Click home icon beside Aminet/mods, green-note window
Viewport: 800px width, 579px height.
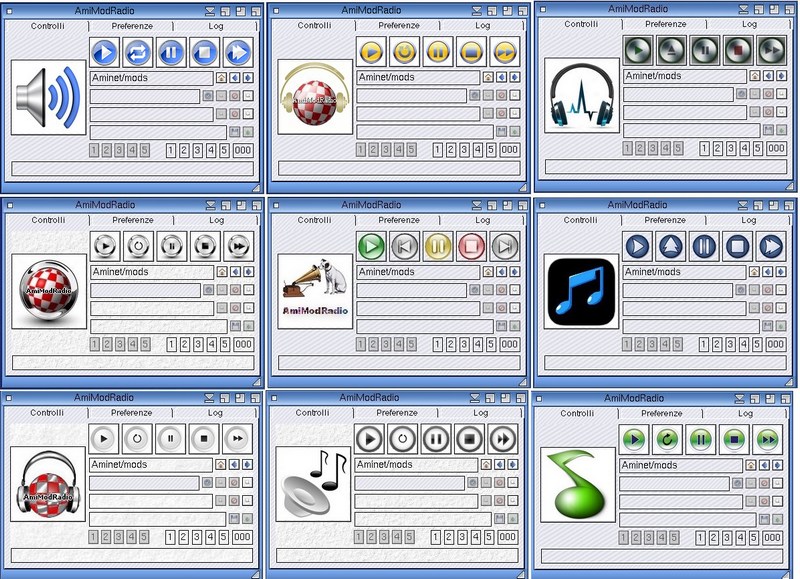click(750, 466)
